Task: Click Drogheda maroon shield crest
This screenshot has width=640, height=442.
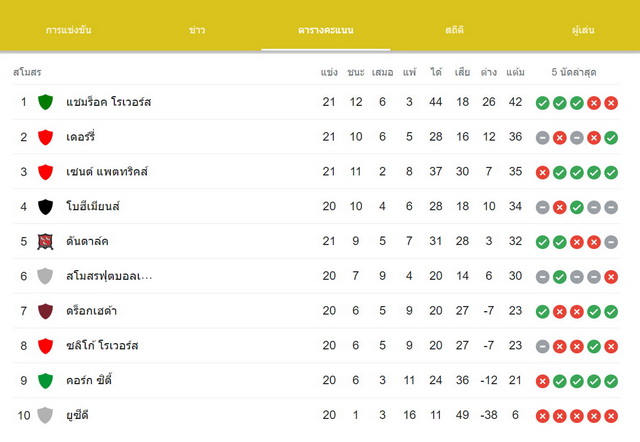Action: pyautogui.click(x=45, y=311)
